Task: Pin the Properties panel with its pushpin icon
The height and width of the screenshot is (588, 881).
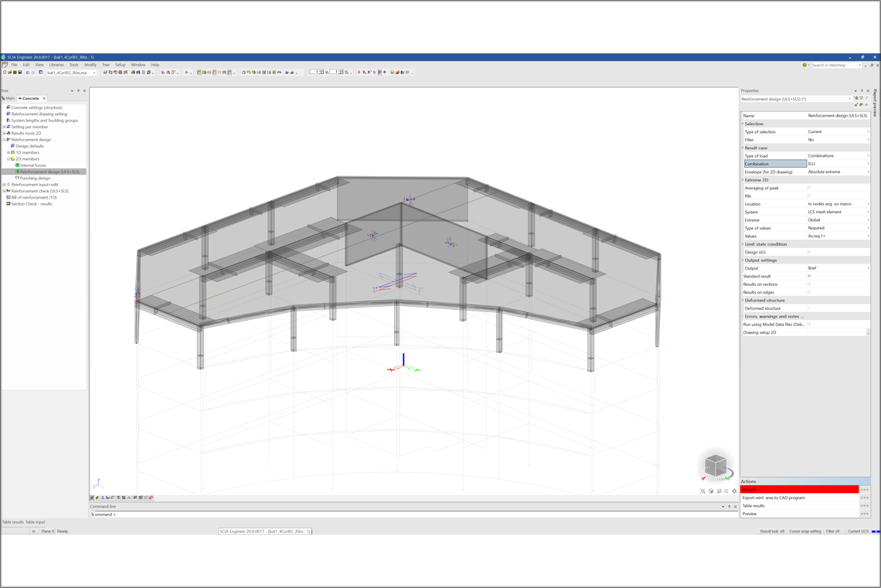Action: tap(862, 90)
